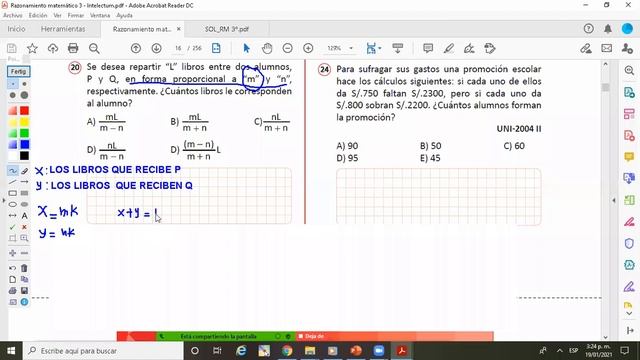
Task: Activate the hand pan tool
Action: click(x=267, y=49)
